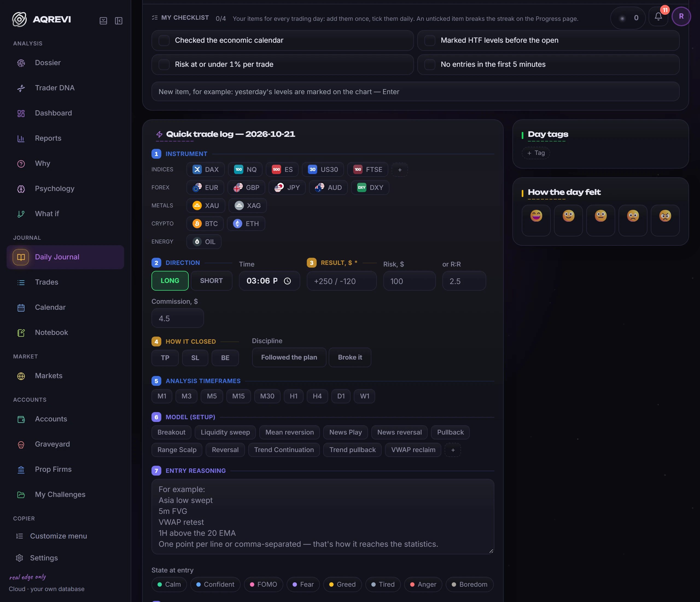Image resolution: width=700 pixels, height=602 pixels.
Task: Pick the Calm entry state
Action: pos(169,584)
